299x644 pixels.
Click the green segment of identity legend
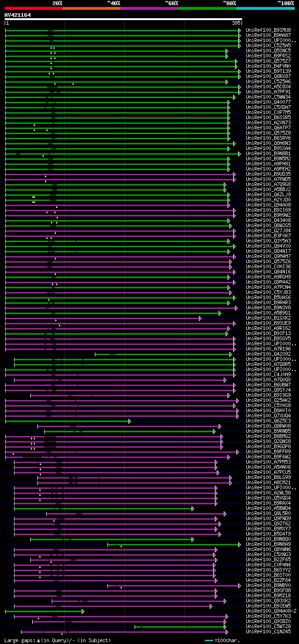pos(207,8)
